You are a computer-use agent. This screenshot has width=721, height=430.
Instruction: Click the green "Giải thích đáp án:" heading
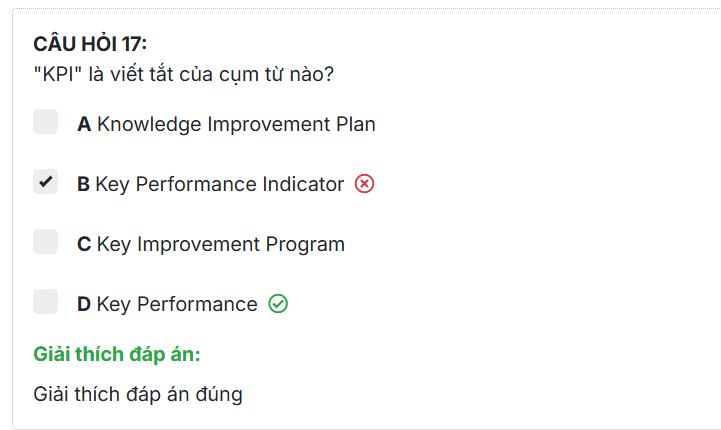pyautogui.click(x=118, y=354)
